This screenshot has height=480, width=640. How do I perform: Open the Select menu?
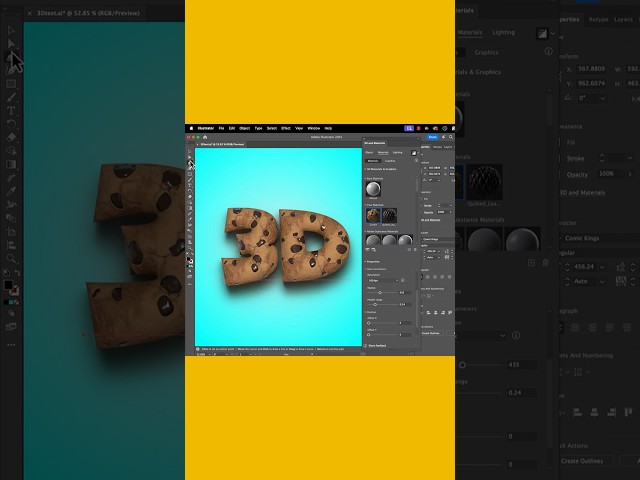click(272, 128)
